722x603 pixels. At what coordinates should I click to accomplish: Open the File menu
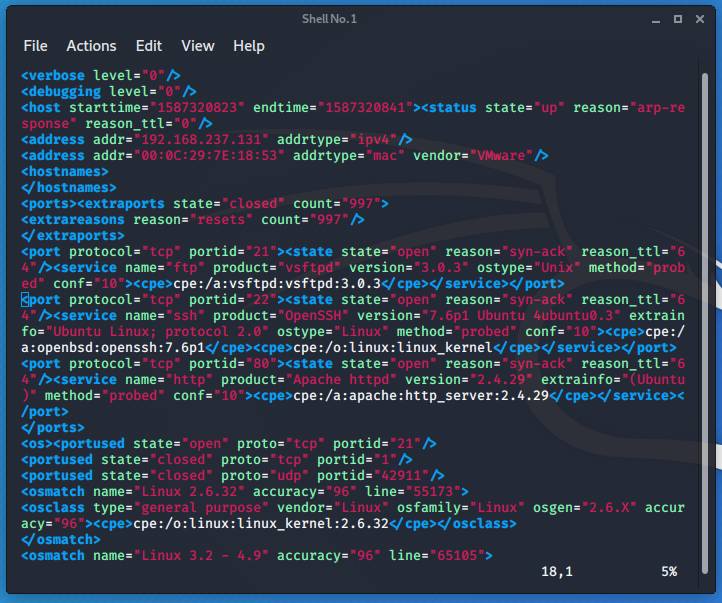tap(35, 46)
